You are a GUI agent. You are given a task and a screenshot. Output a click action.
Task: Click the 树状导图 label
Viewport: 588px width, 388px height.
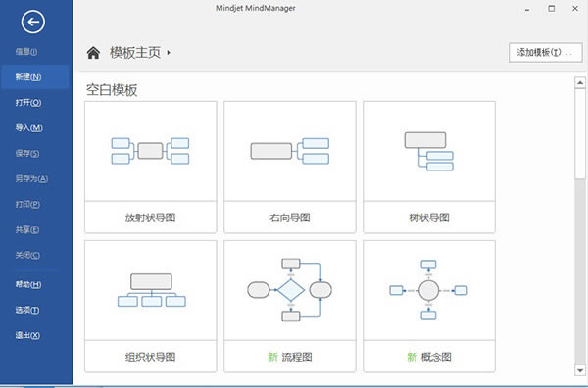tap(429, 218)
